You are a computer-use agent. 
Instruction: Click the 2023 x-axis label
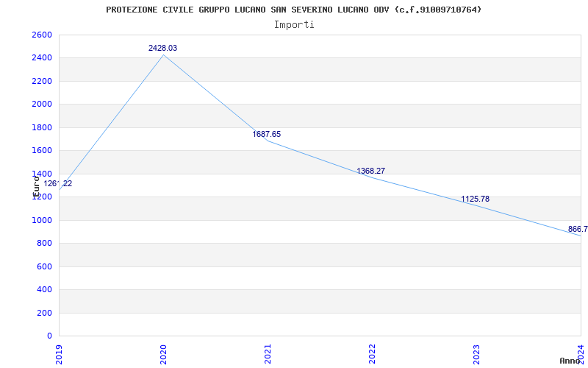pyautogui.click(x=476, y=354)
